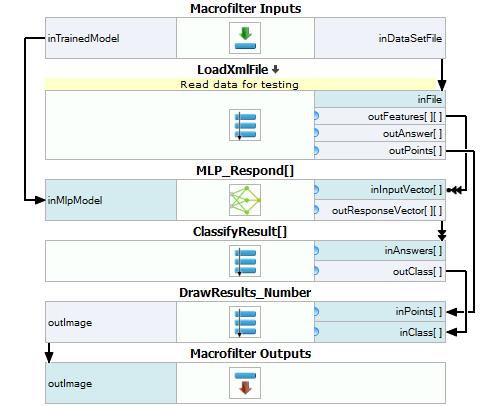Screen dimensions: 500x406
Task: Select the LoadXmlFile filter icon
Action: point(245,125)
